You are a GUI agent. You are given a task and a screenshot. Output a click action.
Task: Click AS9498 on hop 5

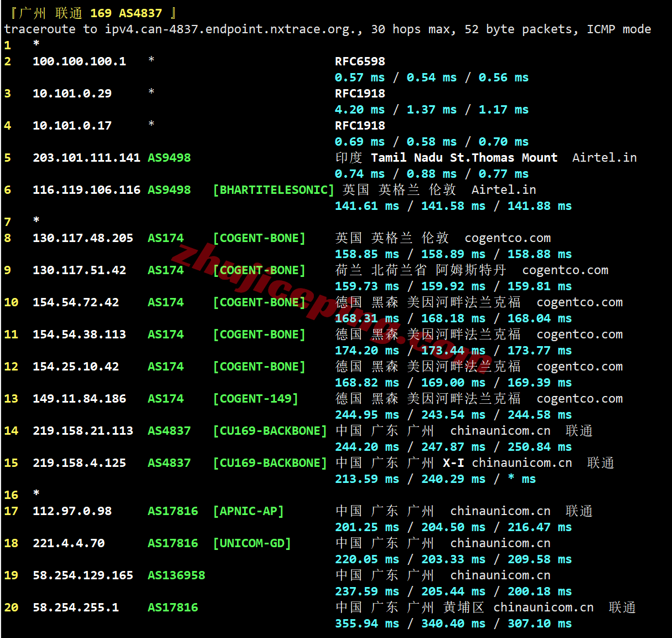[169, 158]
